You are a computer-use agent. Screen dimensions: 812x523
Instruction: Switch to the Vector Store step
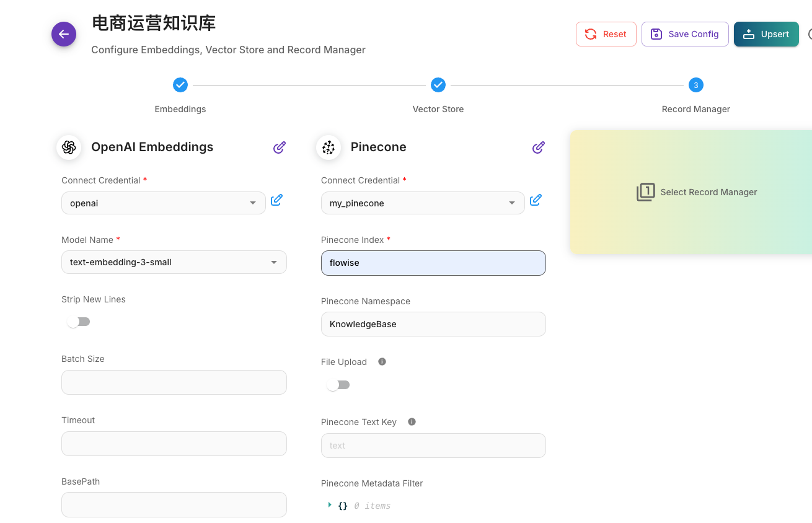pyautogui.click(x=438, y=85)
